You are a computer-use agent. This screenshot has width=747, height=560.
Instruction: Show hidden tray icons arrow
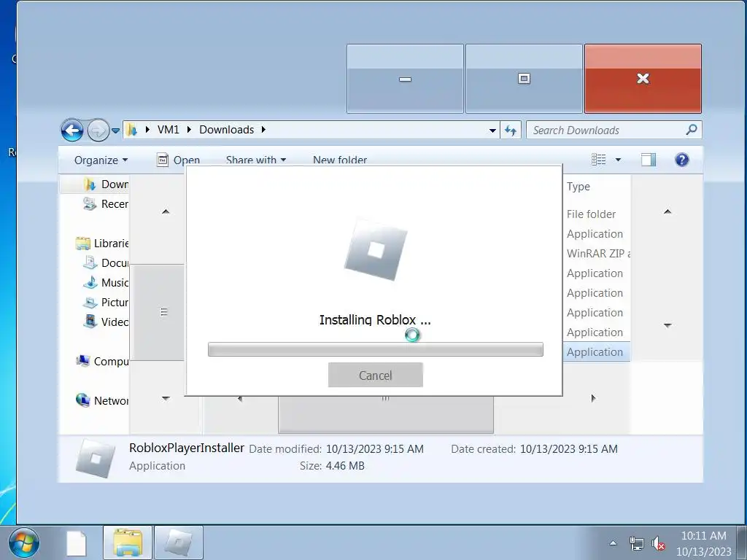click(613, 543)
